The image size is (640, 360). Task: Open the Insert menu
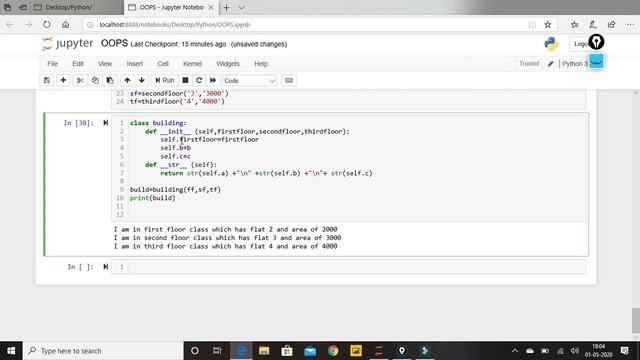135,64
